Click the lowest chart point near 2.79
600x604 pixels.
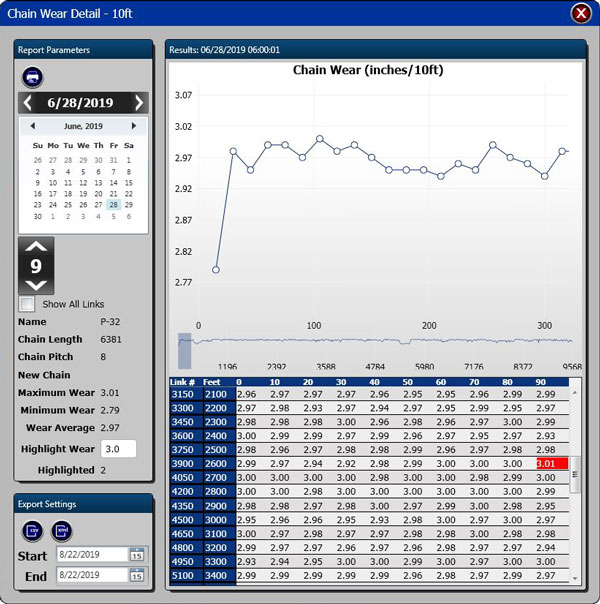216,270
